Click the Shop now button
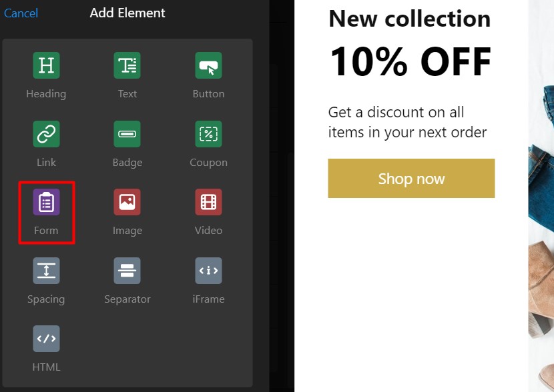Viewport: 554px width, 392px height. point(411,178)
